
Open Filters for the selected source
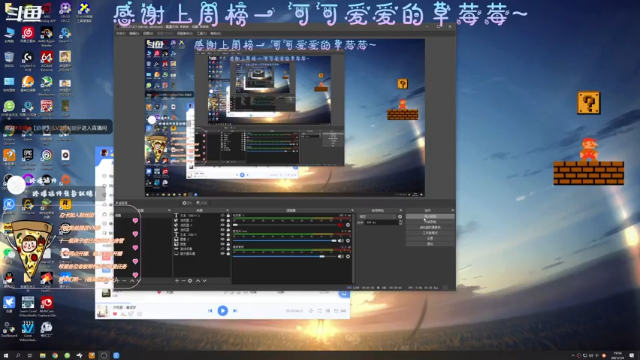coord(202,203)
